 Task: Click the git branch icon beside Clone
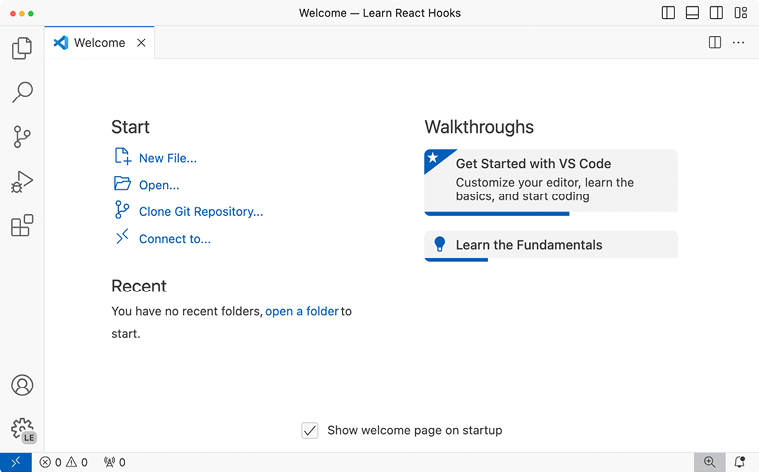click(122, 210)
